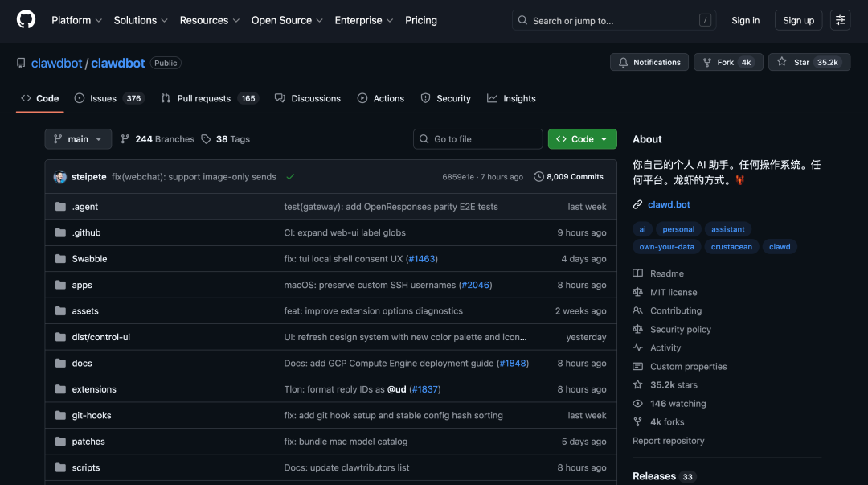Click the Go to file search field
Image resolution: width=868 pixels, height=485 pixels.
click(477, 138)
